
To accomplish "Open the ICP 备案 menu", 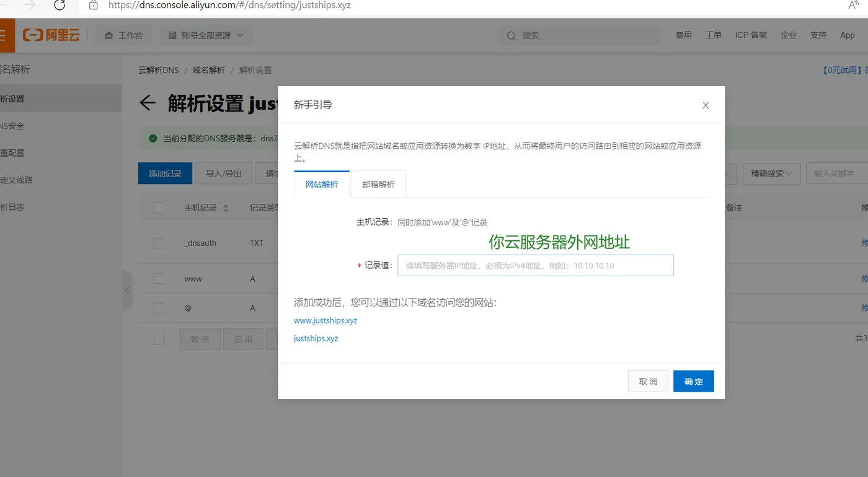I will [x=751, y=35].
